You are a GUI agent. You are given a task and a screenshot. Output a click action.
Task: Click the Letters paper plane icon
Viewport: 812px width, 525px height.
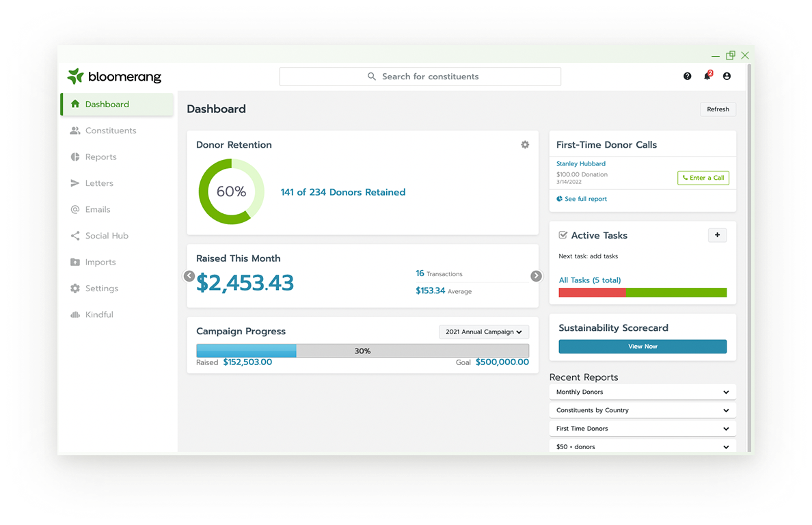75,183
